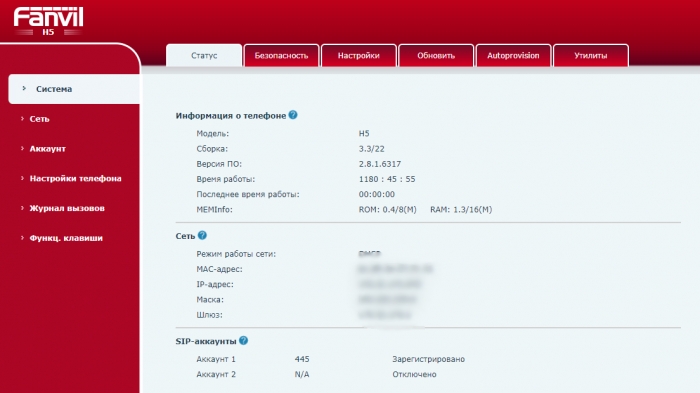
Task: Open the Autoprovision tab
Action: click(513, 55)
